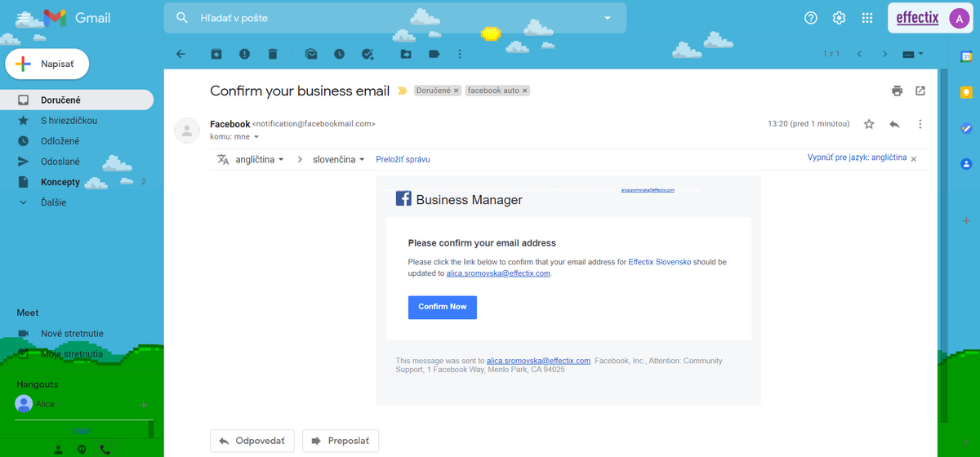
Task: Open message more options menu
Action: pos(920,124)
